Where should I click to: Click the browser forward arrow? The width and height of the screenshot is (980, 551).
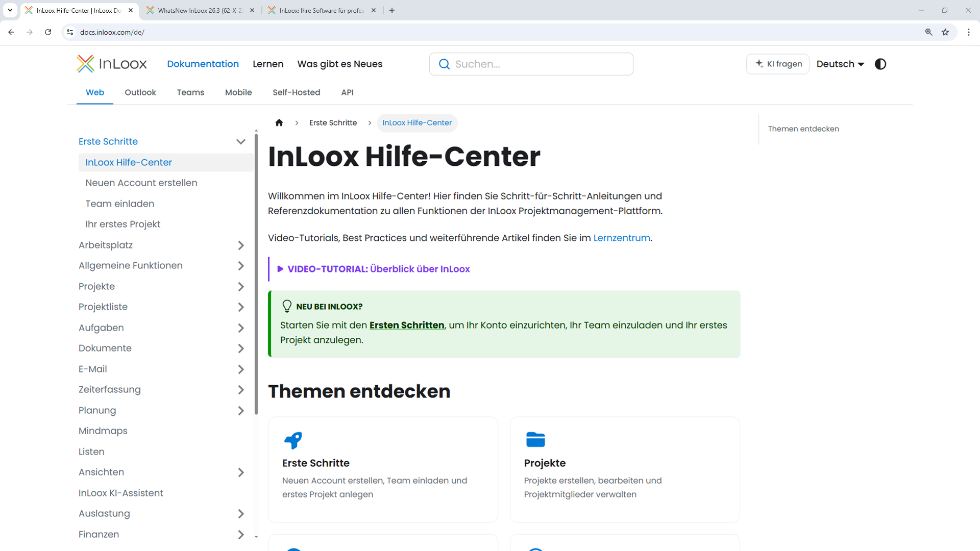(30, 32)
